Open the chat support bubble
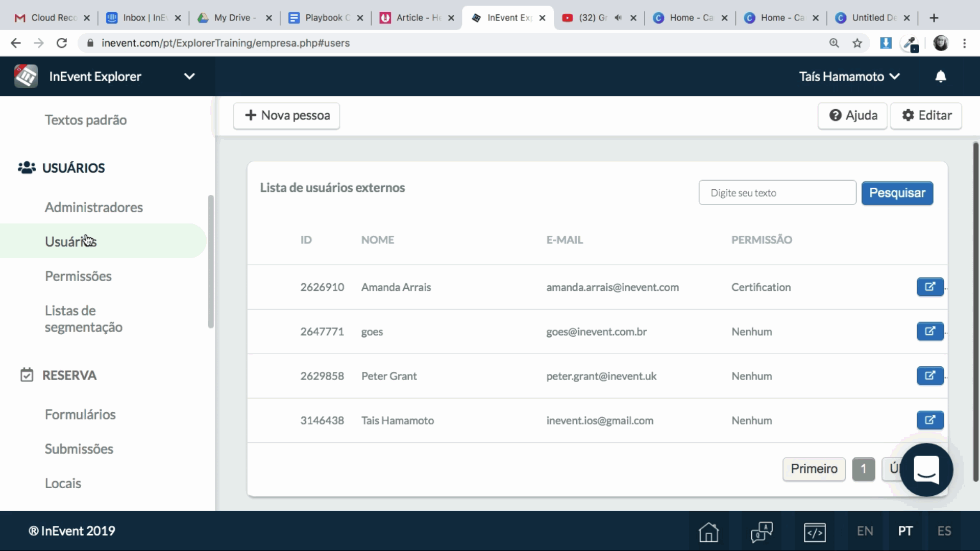Screen dimensions: 980x551 point(926,470)
